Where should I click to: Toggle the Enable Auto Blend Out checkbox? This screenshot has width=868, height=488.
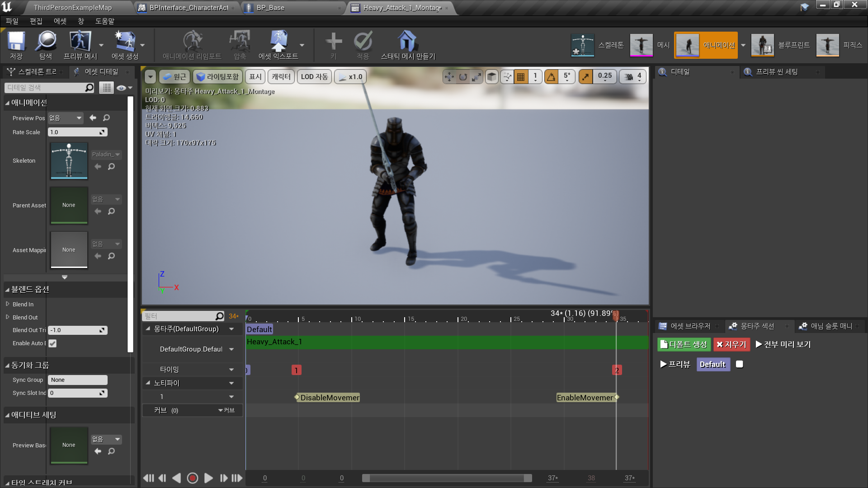[53, 343]
